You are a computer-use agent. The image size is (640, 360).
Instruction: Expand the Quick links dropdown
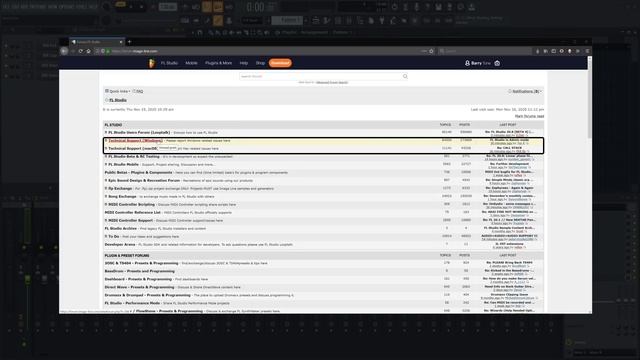tap(118, 91)
